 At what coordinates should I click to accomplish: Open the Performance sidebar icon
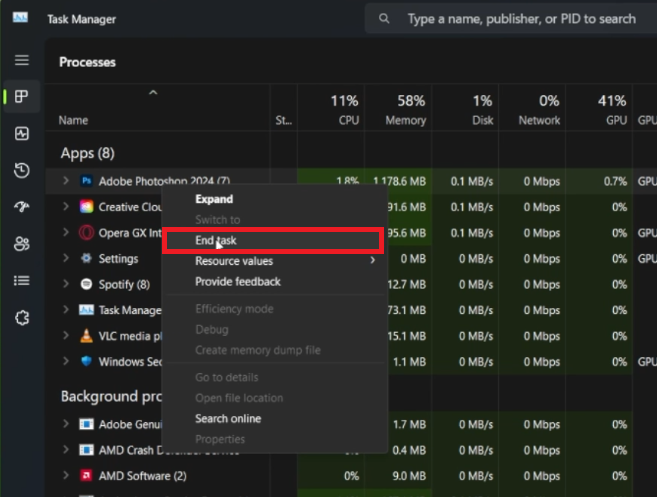coord(22,134)
